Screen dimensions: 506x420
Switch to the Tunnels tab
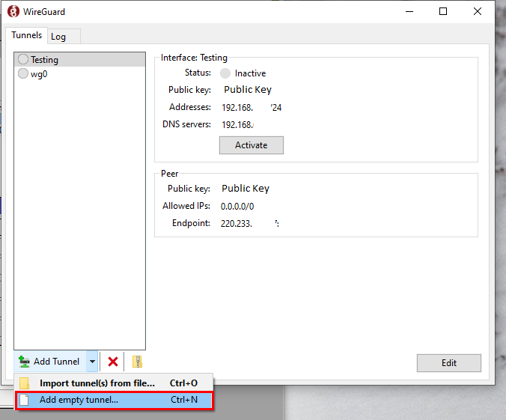click(x=26, y=35)
